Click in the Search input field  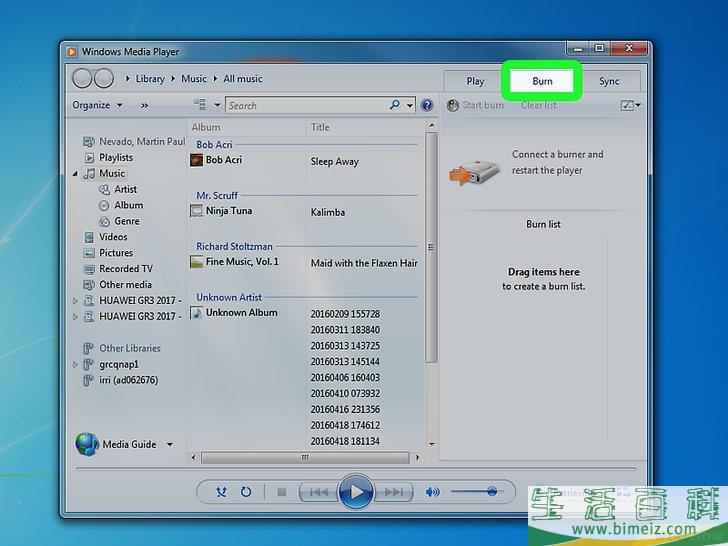tap(306, 105)
